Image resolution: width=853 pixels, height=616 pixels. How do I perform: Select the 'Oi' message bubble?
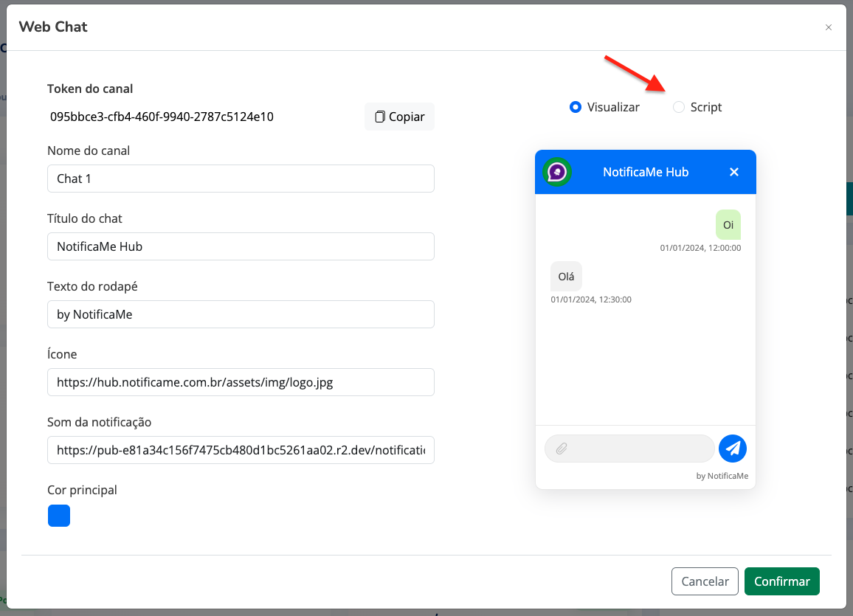pos(728,224)
